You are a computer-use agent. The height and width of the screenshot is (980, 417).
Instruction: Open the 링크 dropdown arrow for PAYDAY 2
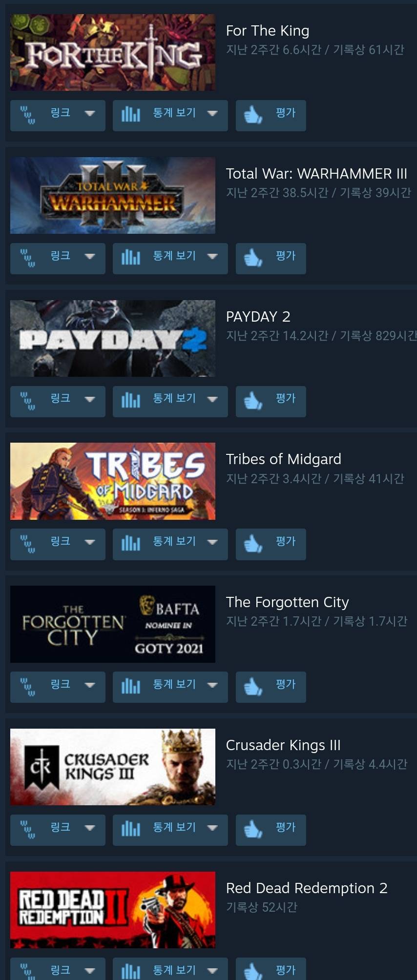(89, 399)
